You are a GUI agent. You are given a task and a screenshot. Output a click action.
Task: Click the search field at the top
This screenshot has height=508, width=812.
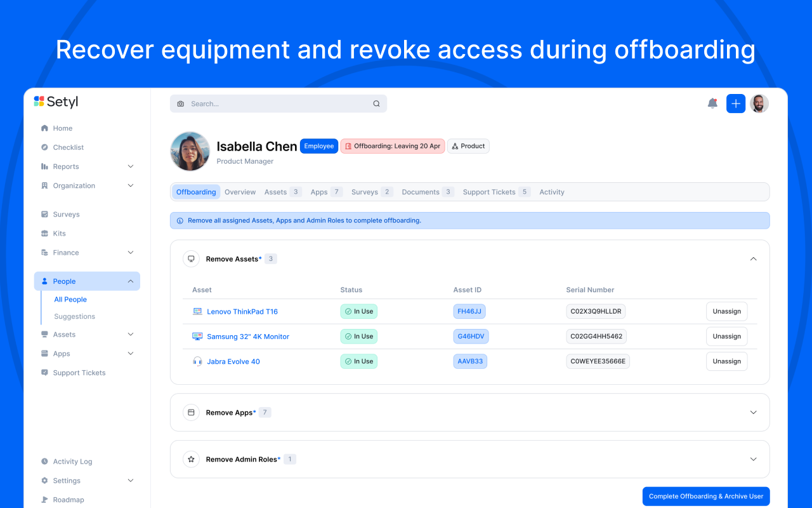278,103
